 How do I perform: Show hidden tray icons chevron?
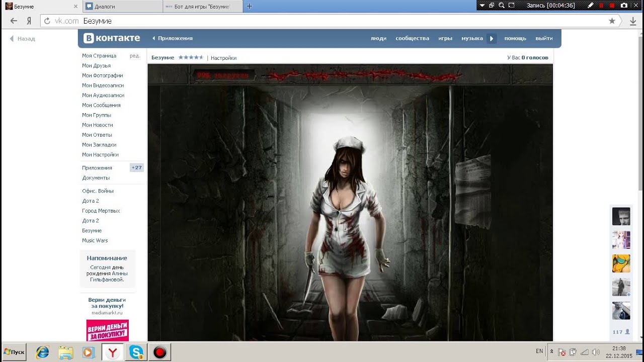coord(551,351)
